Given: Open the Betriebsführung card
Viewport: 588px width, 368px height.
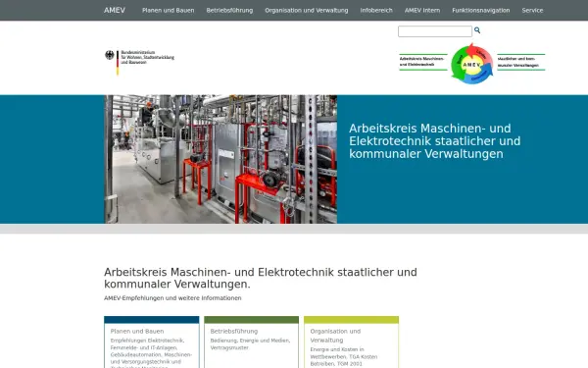Looking at the screenshot, I should (251, 342).
